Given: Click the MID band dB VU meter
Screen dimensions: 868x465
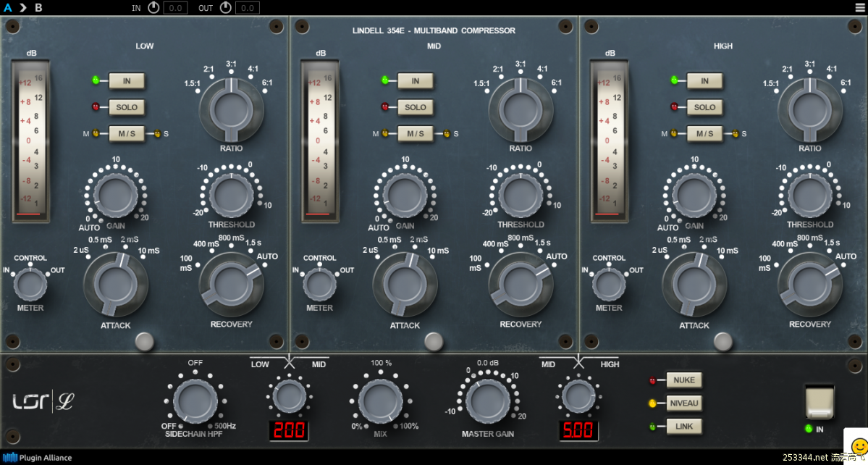Looking at the screenshot, I should tap(320, 141).
